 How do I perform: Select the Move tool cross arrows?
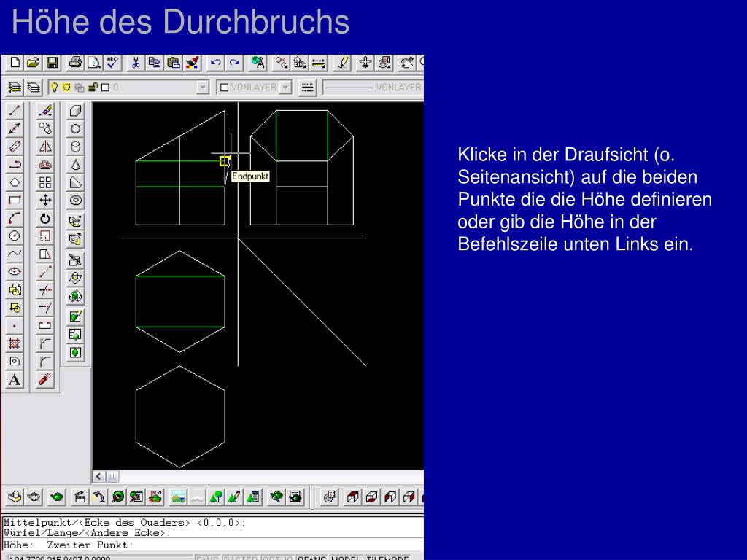[45, 200]
